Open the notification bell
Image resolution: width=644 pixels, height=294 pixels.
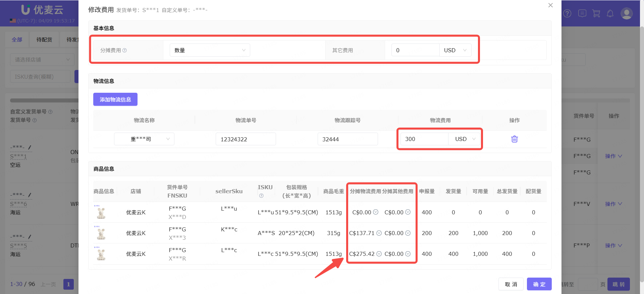610,13
